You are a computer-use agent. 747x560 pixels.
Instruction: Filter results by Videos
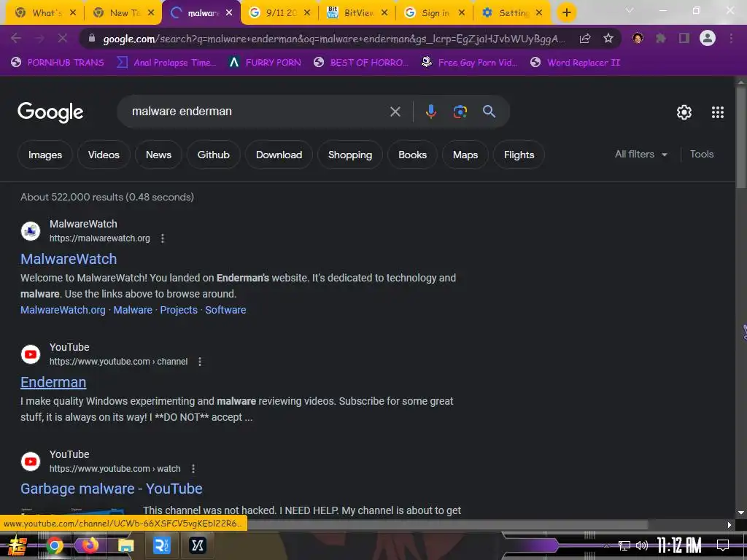tap(104, 155)
